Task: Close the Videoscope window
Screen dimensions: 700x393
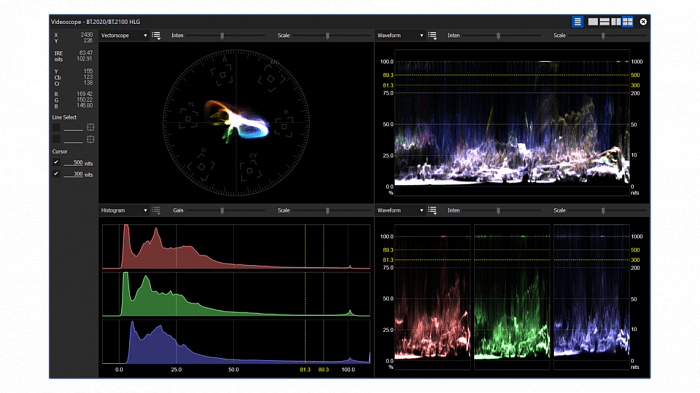Action: coord(643,21)
